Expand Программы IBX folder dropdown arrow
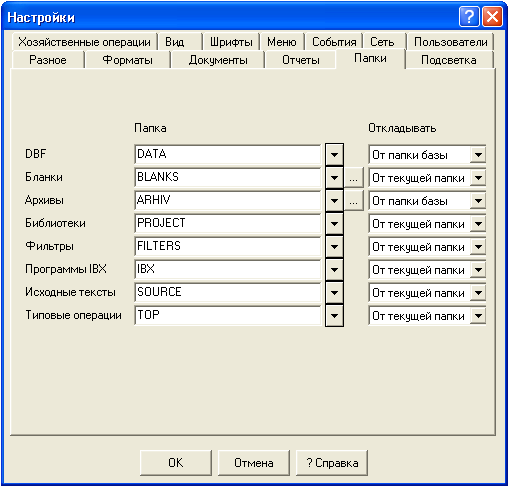This screenshot has height=487, width=510. click(334, 270)
